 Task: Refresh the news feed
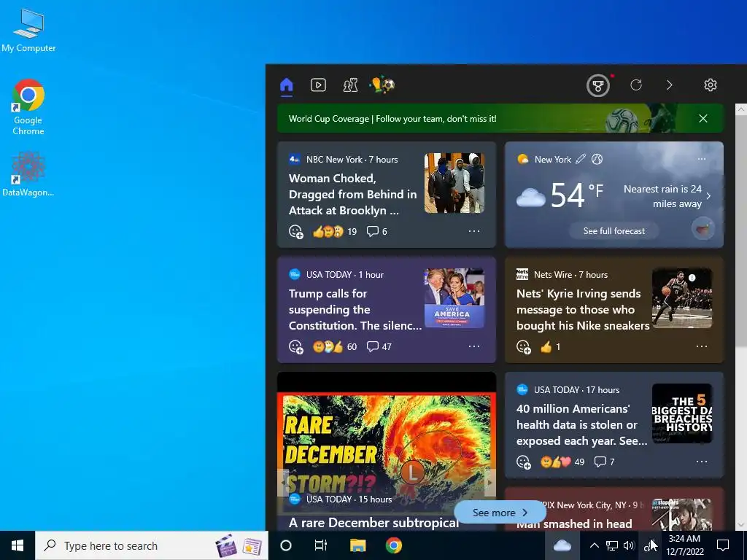(636, 85)
